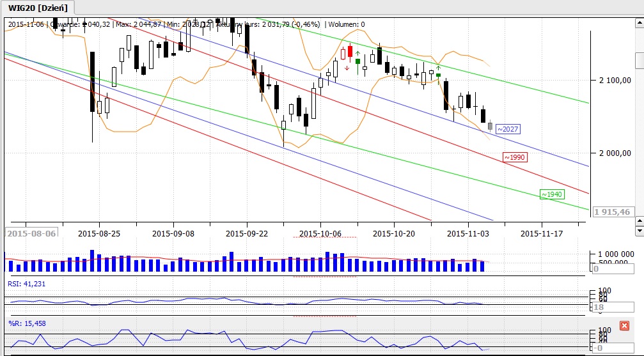Click the 1 915,46 price axis box

(x=612, y=212)
